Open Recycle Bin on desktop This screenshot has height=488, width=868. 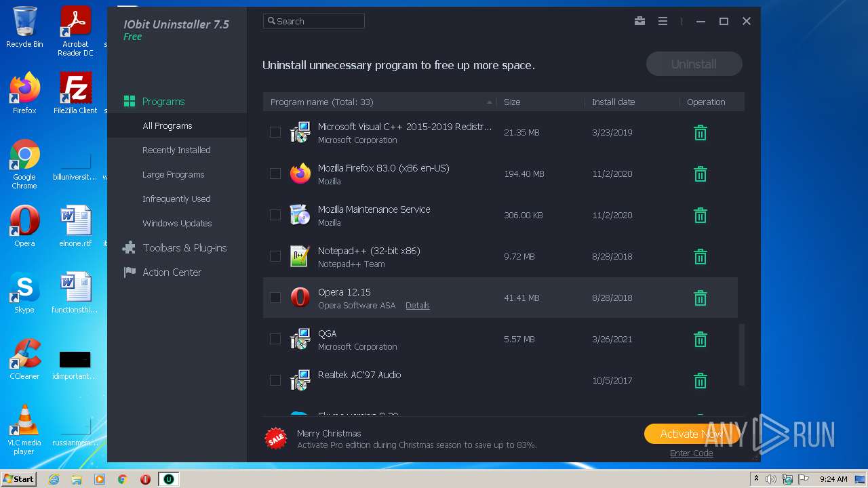point(24,27)
